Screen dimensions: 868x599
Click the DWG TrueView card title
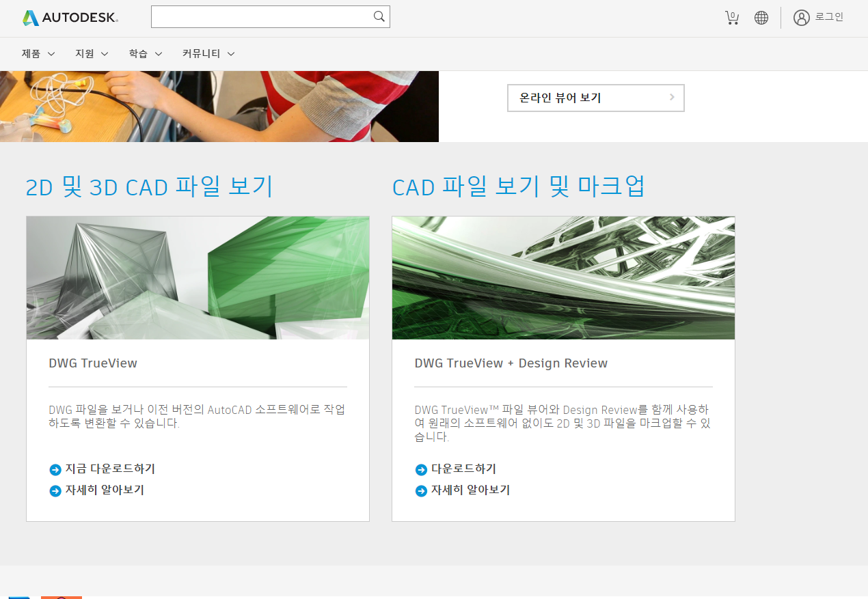[93, 363]
